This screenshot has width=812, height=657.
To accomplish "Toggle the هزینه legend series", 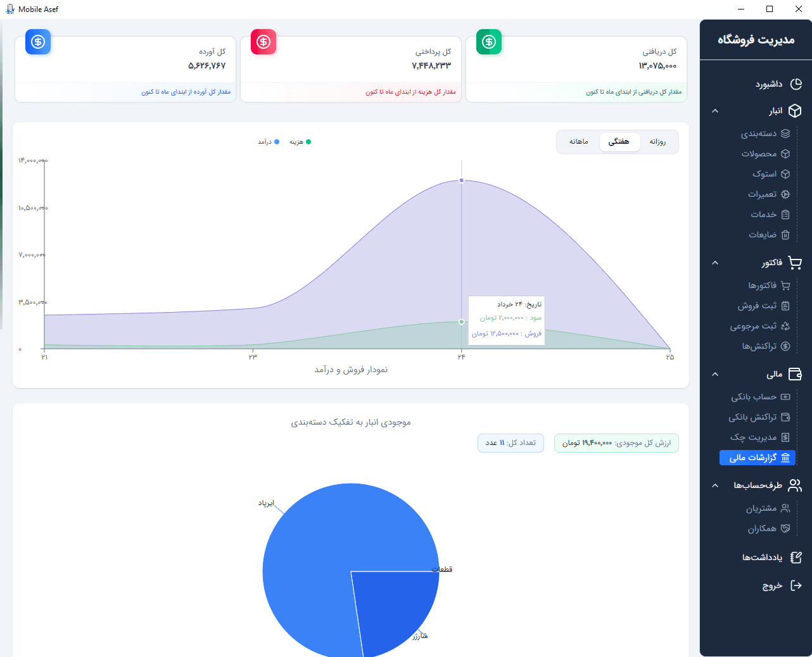I will point(300,142).
